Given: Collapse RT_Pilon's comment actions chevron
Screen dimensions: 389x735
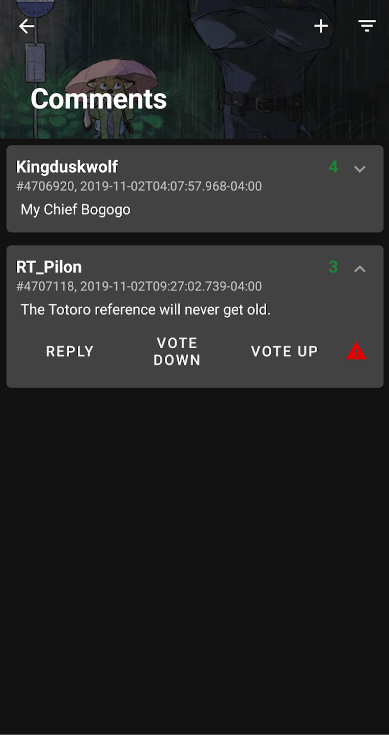Looking at the screenshot, I should 359,269.
